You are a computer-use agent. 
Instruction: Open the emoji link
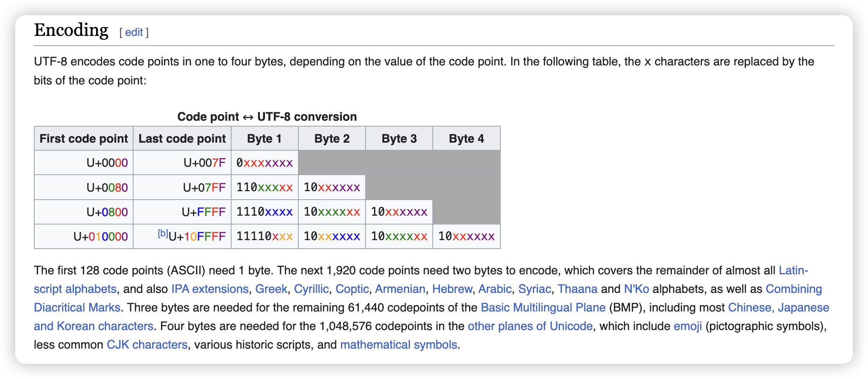point(688,326)
